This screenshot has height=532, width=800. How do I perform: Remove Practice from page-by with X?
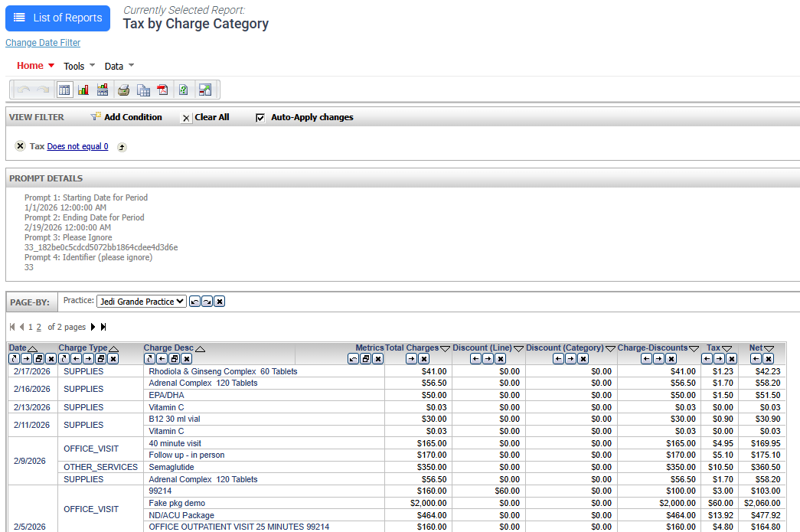pyautogui.click(x=219, y=302)
